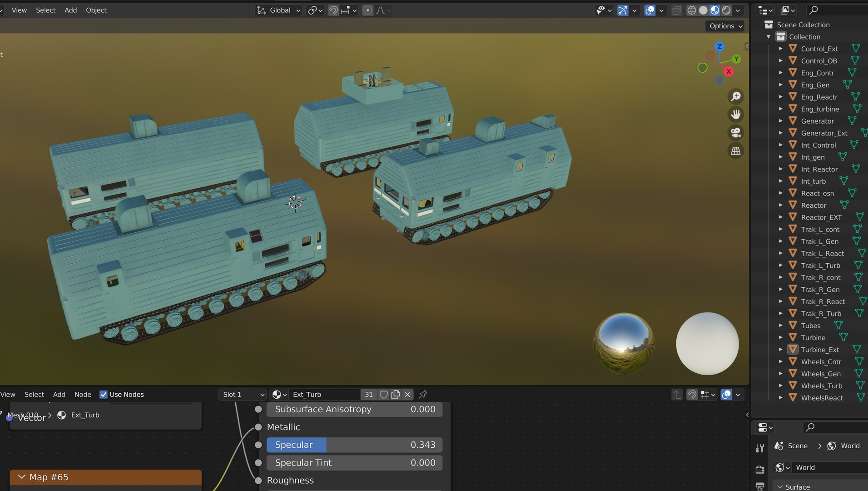Viewport: 868px width, 491px height.
Task: Toggle viewport snapping magnet
Action: click(x=333, y=10)
